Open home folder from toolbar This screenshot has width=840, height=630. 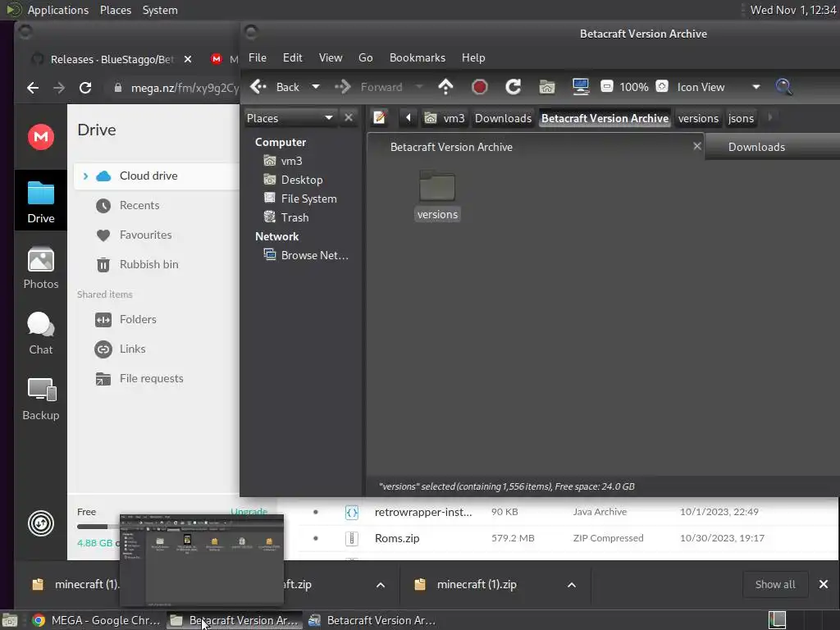[547, 87]
